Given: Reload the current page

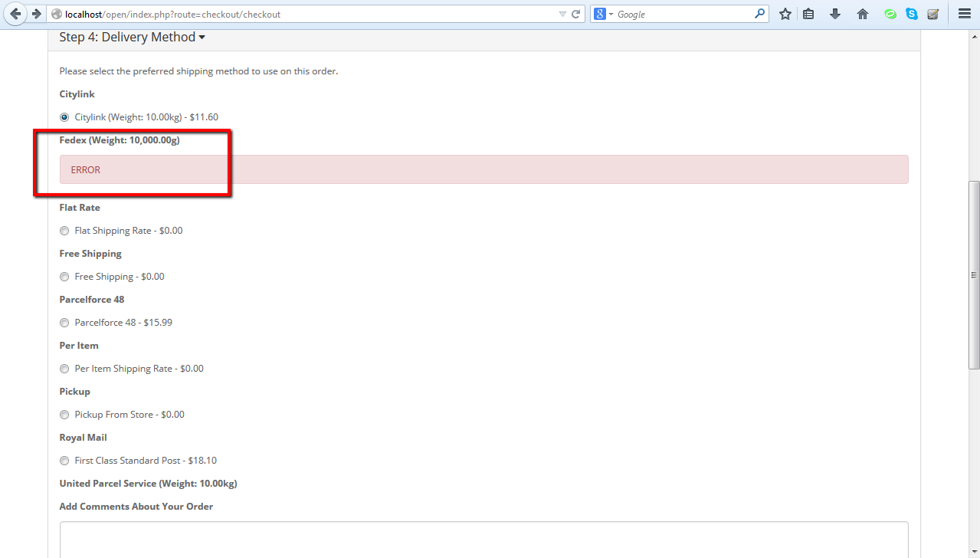Looking at the screenshot, I should coord(576,14).
